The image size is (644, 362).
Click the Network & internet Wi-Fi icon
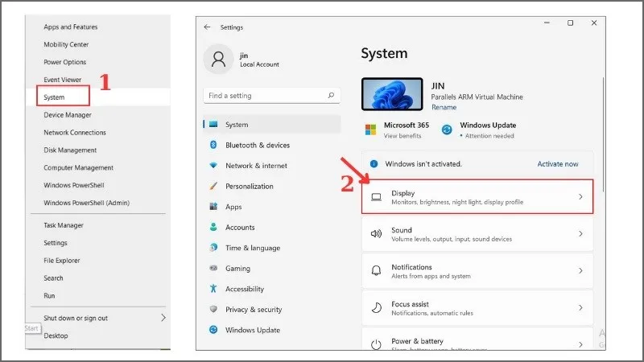point(213,166)
